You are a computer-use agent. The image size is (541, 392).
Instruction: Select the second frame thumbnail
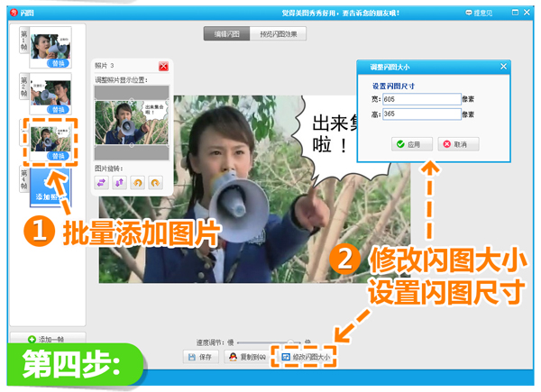[x=50, y=90]
